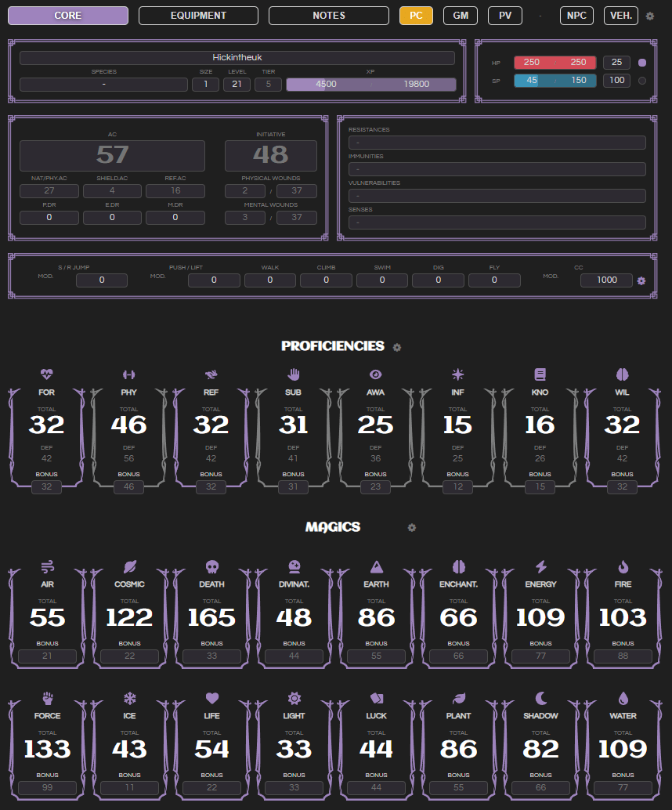Click the KNO book icon
Image resolution: width=672 pixels, height=810 pixels.
[x=540, y=374]
